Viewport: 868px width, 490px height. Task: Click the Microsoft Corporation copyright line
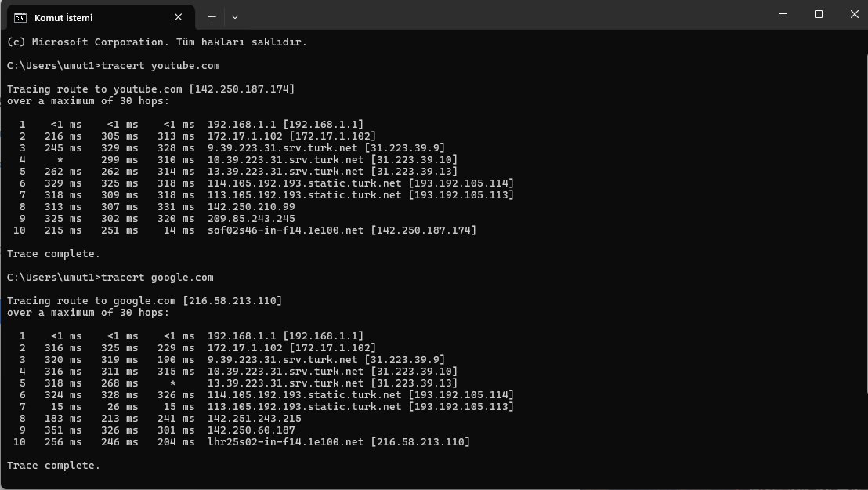point(157,42)
